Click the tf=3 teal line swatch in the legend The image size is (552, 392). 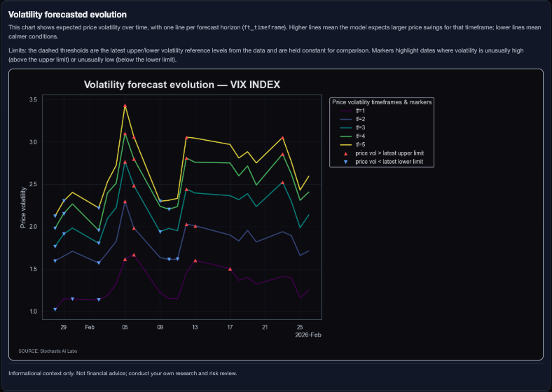(x=345, y=127)
